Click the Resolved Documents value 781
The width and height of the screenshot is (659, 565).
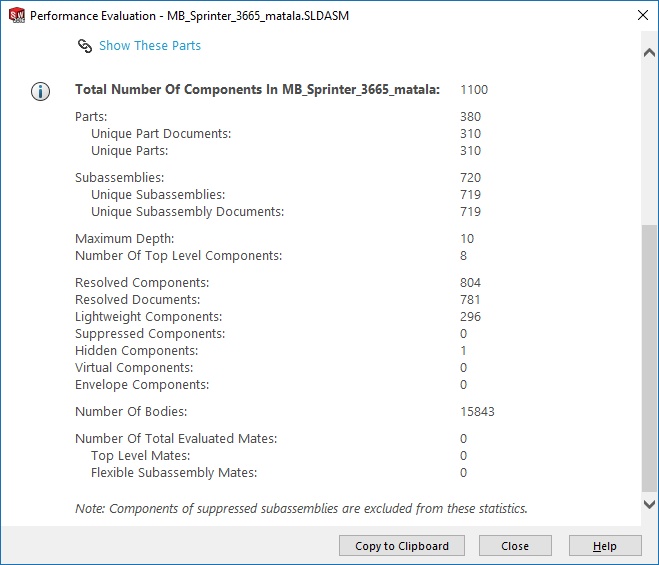470,299
